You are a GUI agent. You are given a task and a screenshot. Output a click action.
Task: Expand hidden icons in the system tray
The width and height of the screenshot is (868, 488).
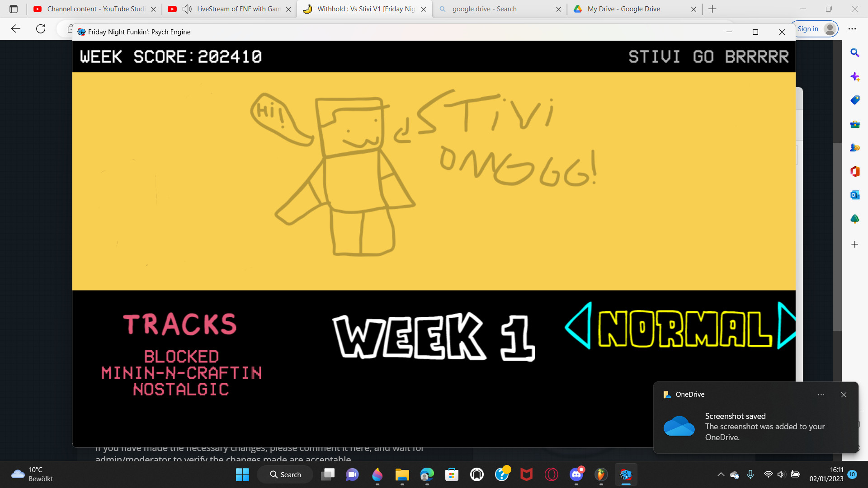coord(721,474)
